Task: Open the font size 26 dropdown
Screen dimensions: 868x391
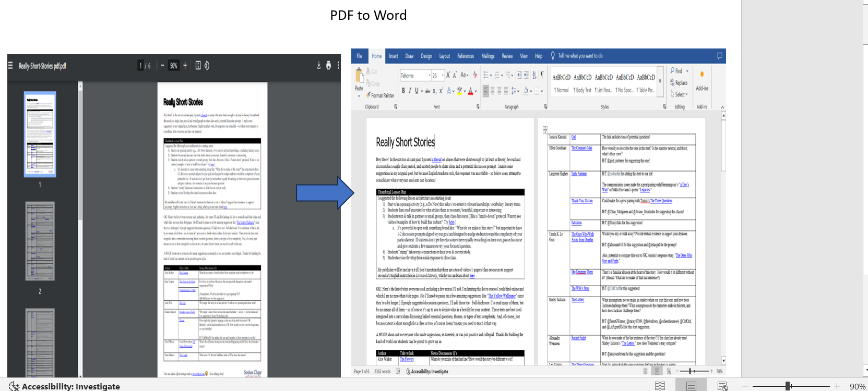Action: coord(442,76)
